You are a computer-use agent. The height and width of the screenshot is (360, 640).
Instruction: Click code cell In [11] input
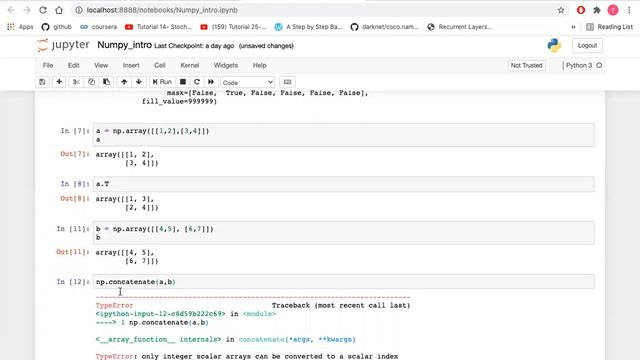tap(344, 233)
